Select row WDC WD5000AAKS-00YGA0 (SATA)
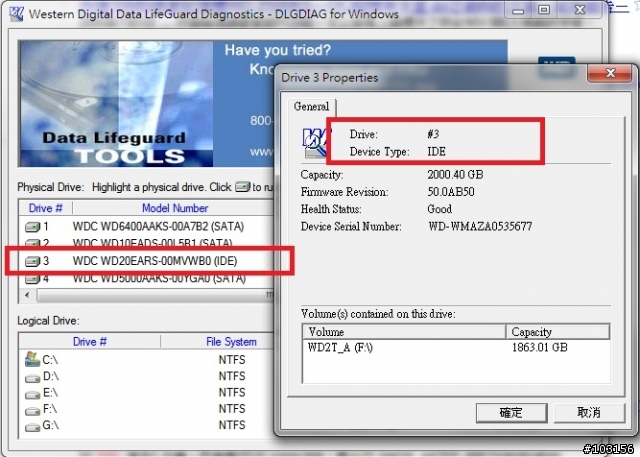Image resolution: width=640 pixels, height=457 pixels. coord(147,279)
